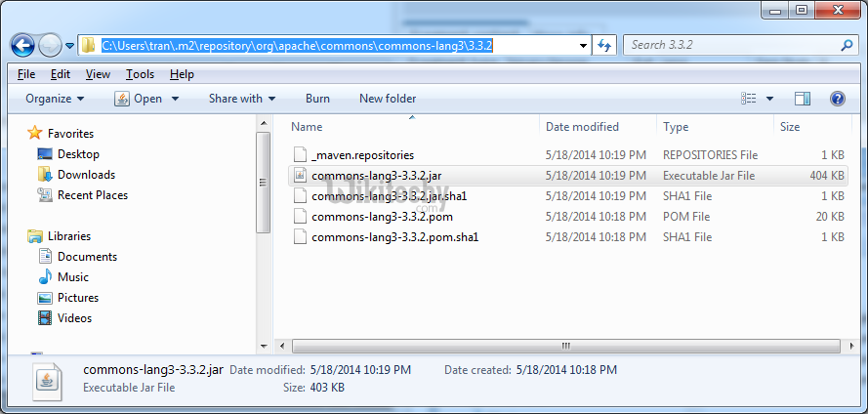Open the Share with dropdown
868x414 pixels.
[241, 99]
